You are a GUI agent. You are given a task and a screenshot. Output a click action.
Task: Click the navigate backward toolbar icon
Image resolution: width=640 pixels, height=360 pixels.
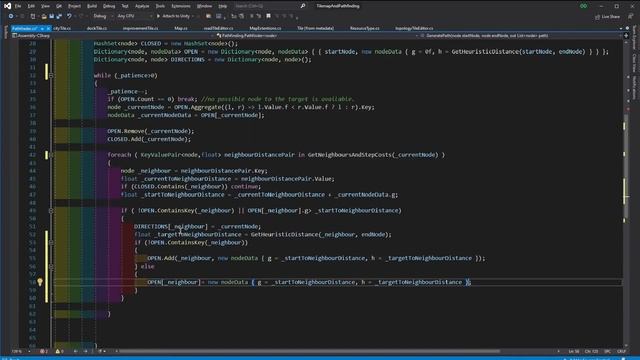click(x=11, y=16)
